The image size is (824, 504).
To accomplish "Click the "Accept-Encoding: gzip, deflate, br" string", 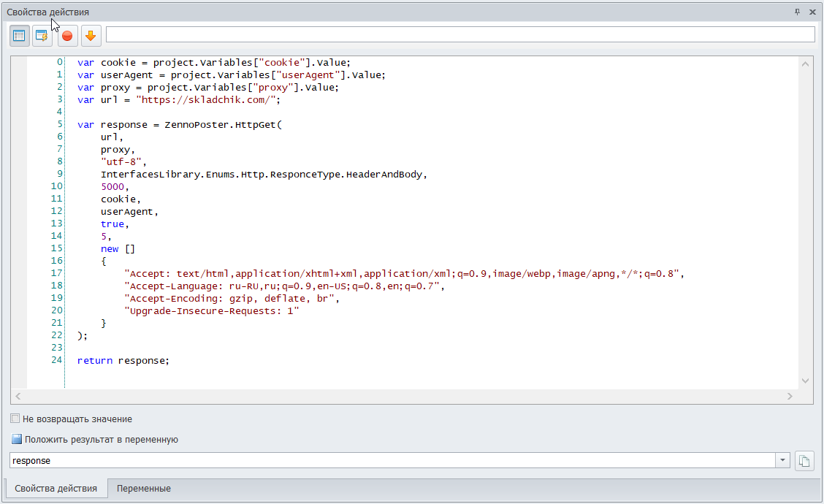I will point(229,299).
